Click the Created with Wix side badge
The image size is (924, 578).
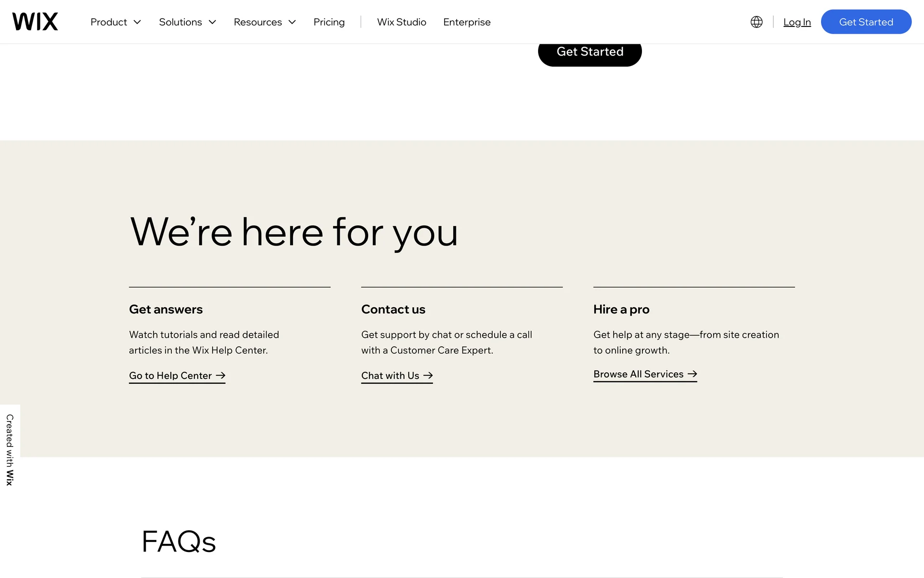coord(10,449)
